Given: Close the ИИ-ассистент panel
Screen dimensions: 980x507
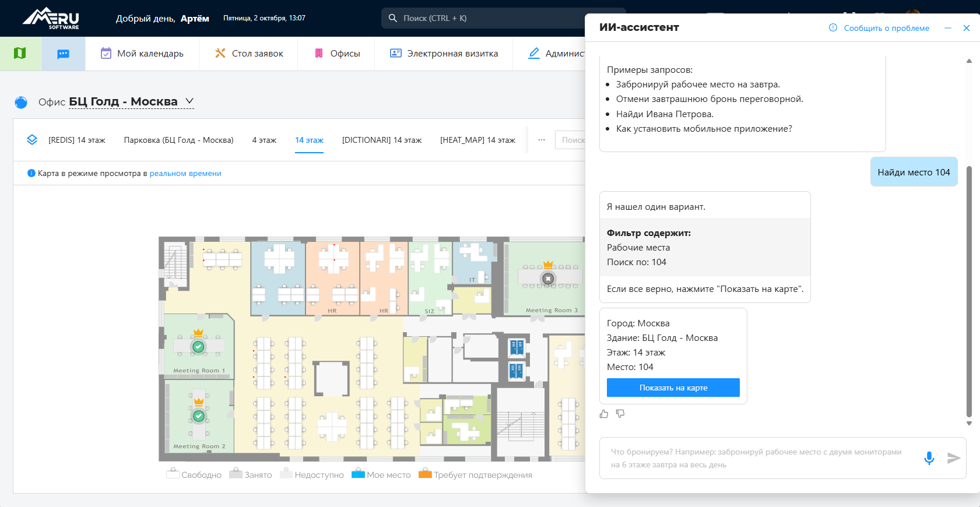Looking at the screenshot, I should pyautogui.click(x=967, y=28).
